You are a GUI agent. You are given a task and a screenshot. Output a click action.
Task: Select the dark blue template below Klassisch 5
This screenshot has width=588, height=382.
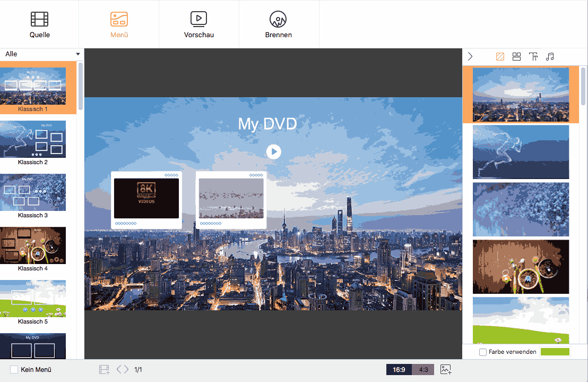click(x=33, y=346)
